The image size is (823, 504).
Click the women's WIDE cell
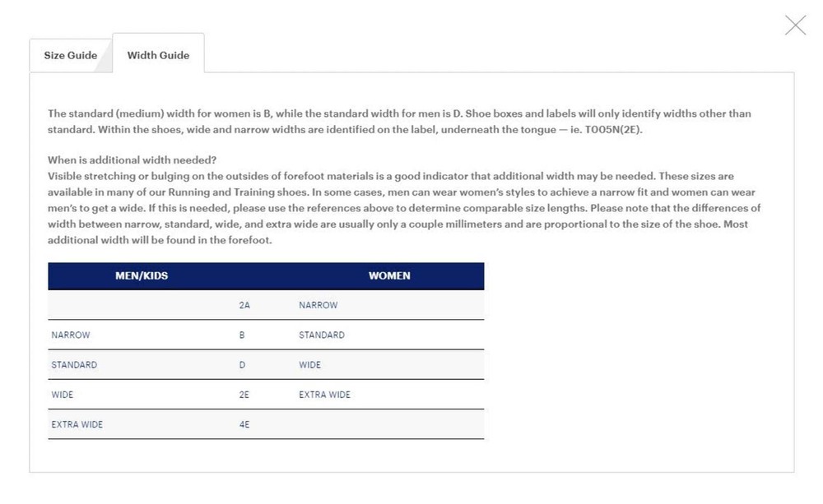pos(310,365)
